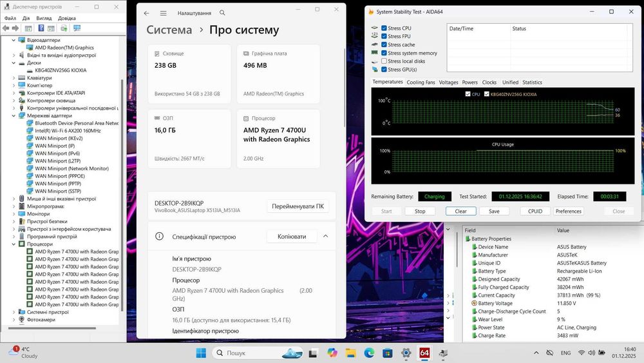Click the update driver toolbar icon with green arrow
Viewport: 644px width, 363px height.
click(64, 28)
